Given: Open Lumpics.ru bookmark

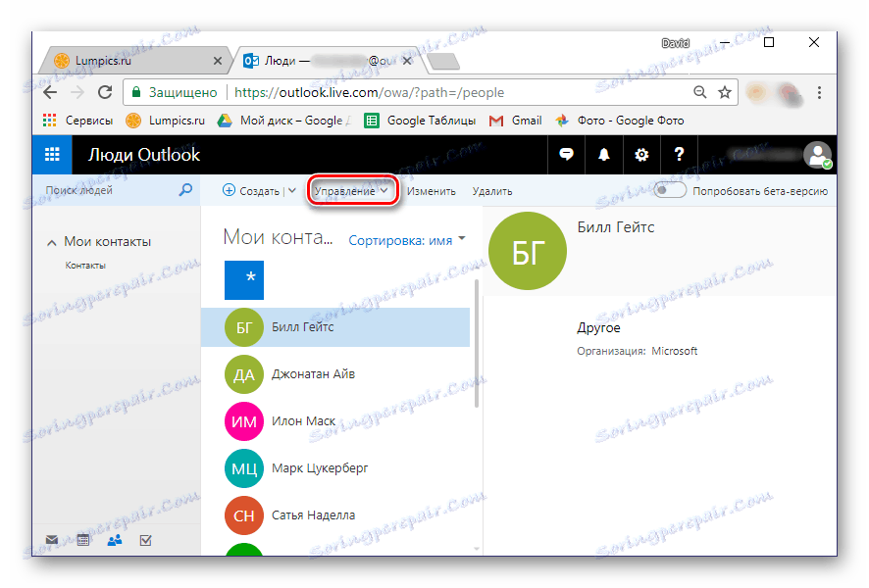Looking at the screenshot, I should (165, 121).
